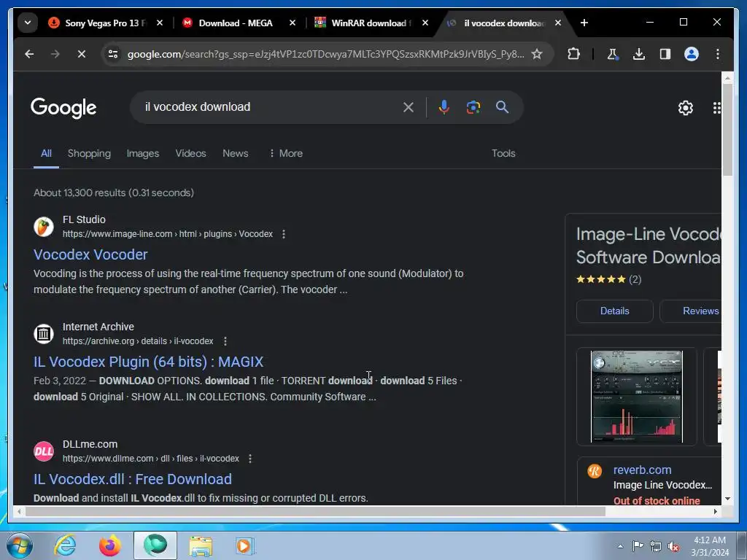Screen dimensions: 747x560
Task: Launch Internet Explorer from the taskbar
Action: coord(65,545)
